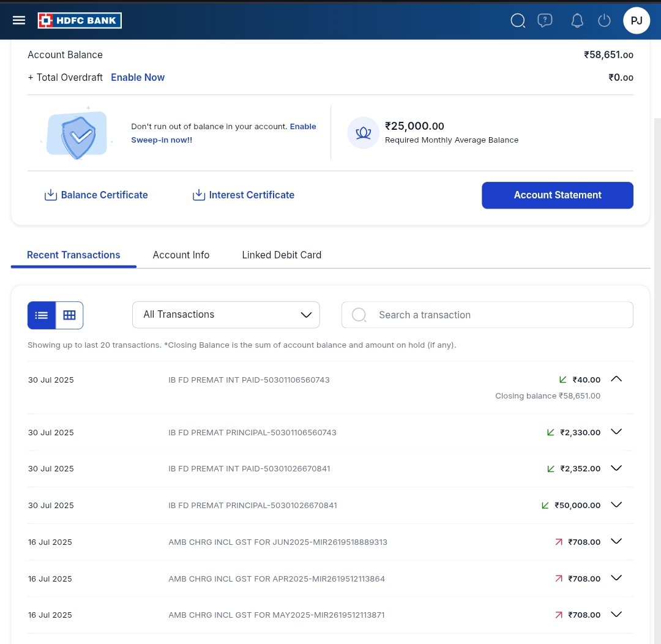
Task: Click credit arrow icon beside ₹40.00
Action: [563, 380]
